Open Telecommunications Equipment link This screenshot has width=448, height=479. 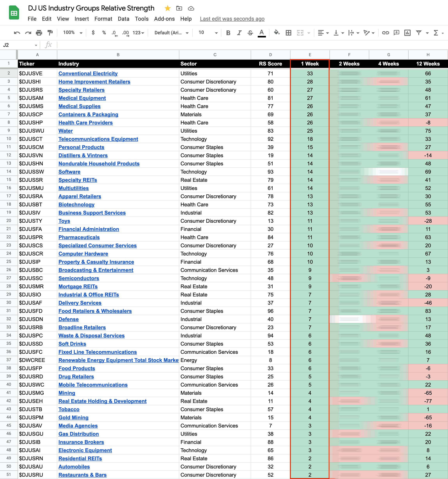click(98, 139)
